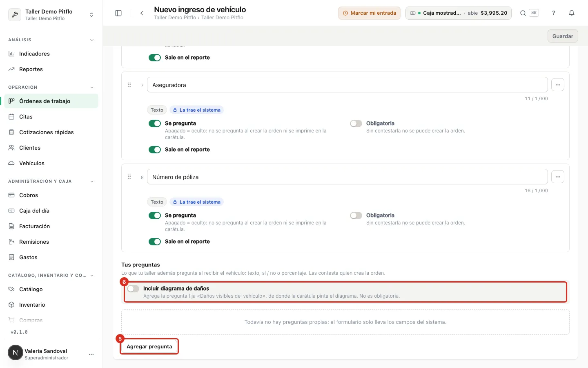Open Indicadores in sidebar
The width and height of the screenshot is (588, 368).
click(51, 54)
